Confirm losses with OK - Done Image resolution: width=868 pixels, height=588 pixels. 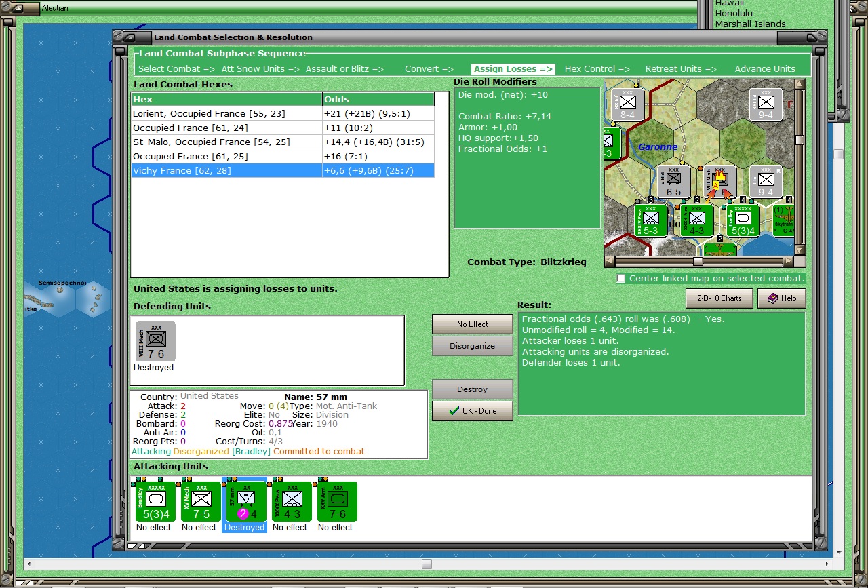coord(473,411)
